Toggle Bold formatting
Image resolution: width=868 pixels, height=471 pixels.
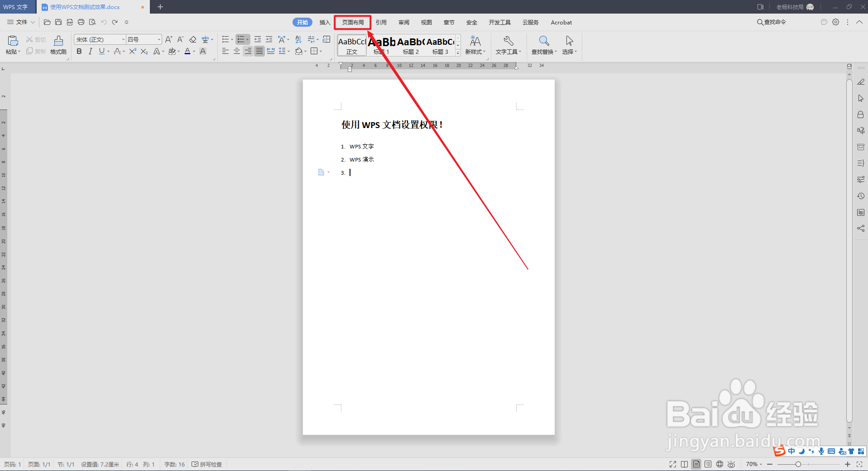pos(79,52)
